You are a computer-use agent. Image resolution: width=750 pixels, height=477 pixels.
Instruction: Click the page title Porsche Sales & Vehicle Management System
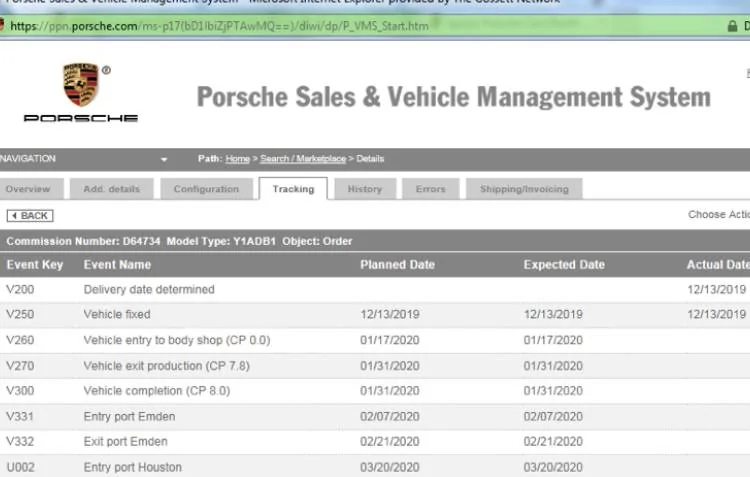point(453,97)
